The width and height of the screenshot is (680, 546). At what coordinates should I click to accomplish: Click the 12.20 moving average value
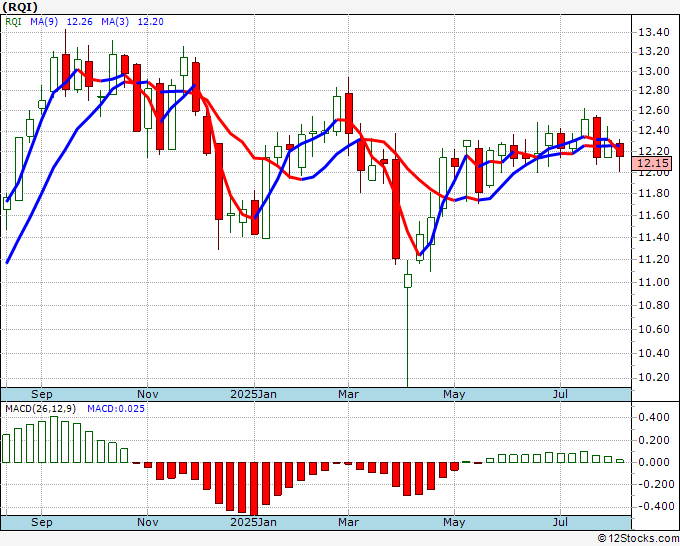[150, 22]
